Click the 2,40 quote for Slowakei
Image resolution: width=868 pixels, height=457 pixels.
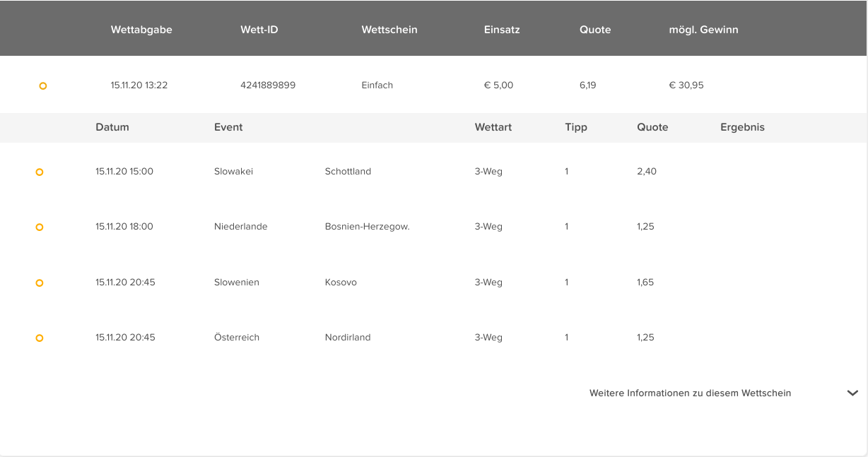pyautogui.click(x=647, y=171)
